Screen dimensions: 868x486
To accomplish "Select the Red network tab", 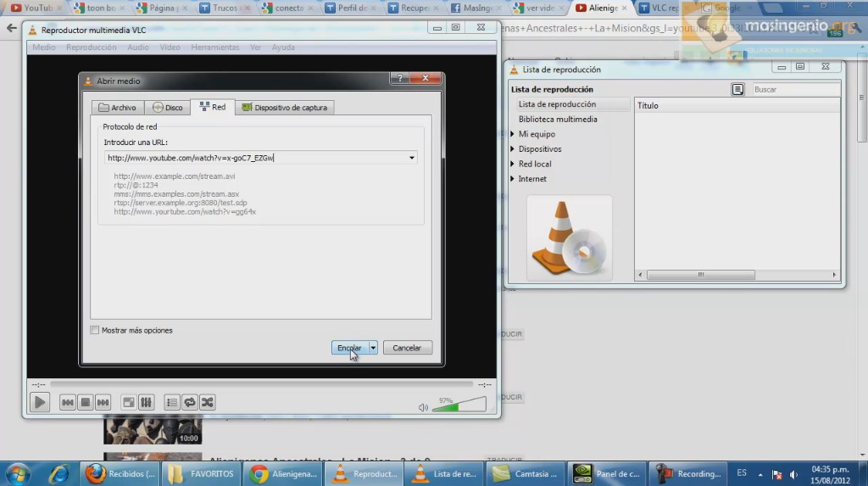I will click(213, 107).
